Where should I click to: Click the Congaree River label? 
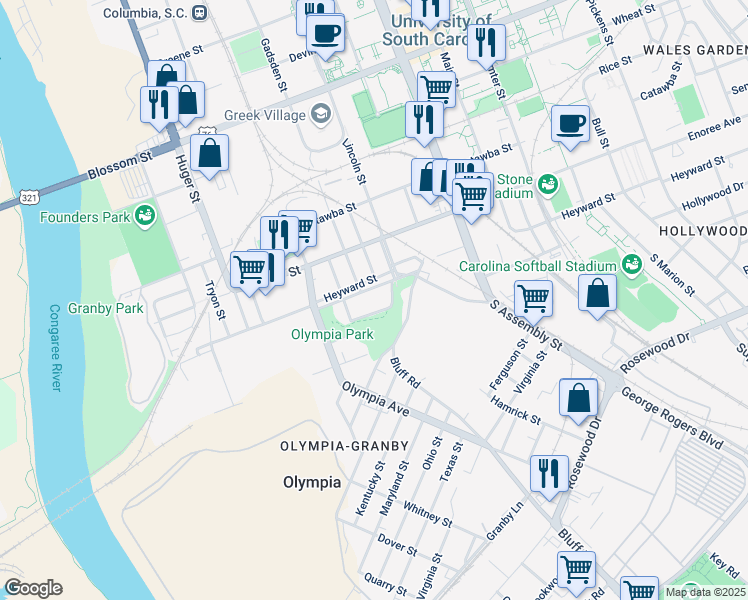[x=55, y=348]
